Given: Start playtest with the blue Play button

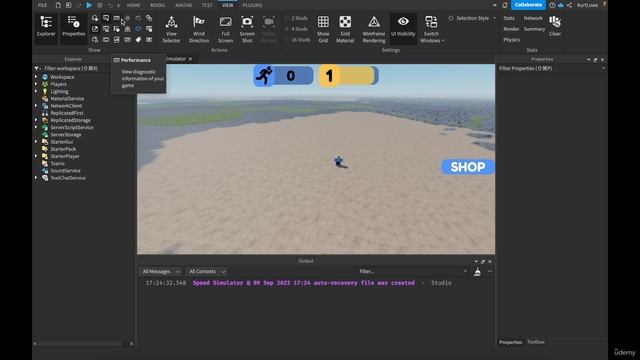Looking at the screenshot, I should (89, 5).
